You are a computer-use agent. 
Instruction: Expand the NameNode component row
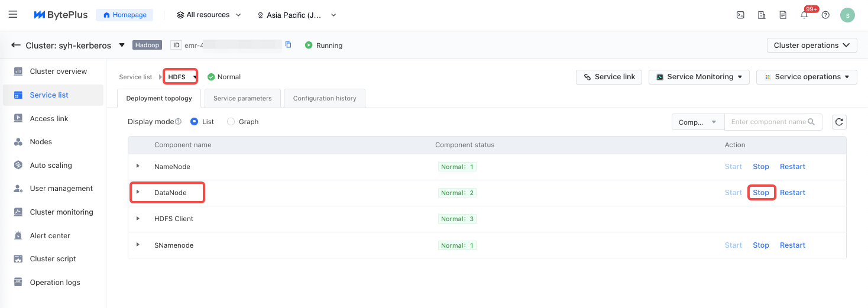pyautogui.click(x=138, y=166)
